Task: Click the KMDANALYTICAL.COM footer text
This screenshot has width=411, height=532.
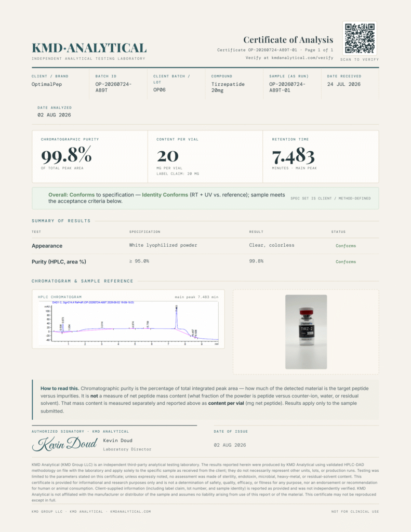Action: click(130, 512)
